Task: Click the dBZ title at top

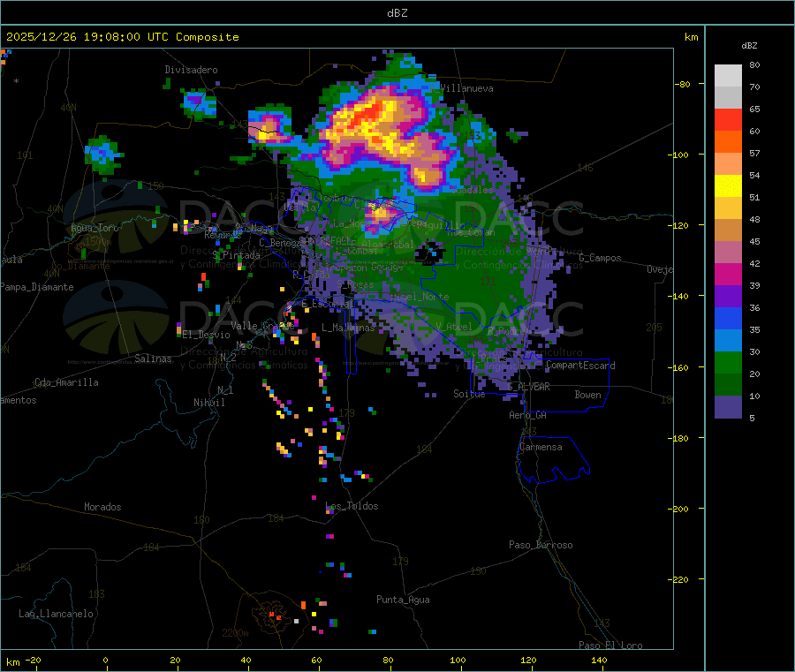Action: click(397, 12)
